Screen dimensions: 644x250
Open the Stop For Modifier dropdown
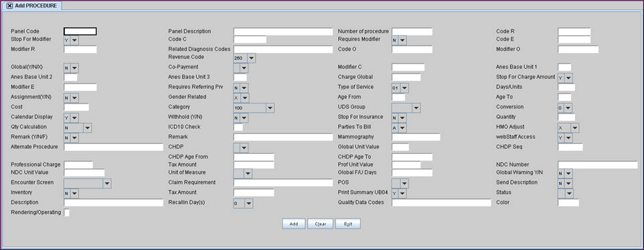click(75, 40)
